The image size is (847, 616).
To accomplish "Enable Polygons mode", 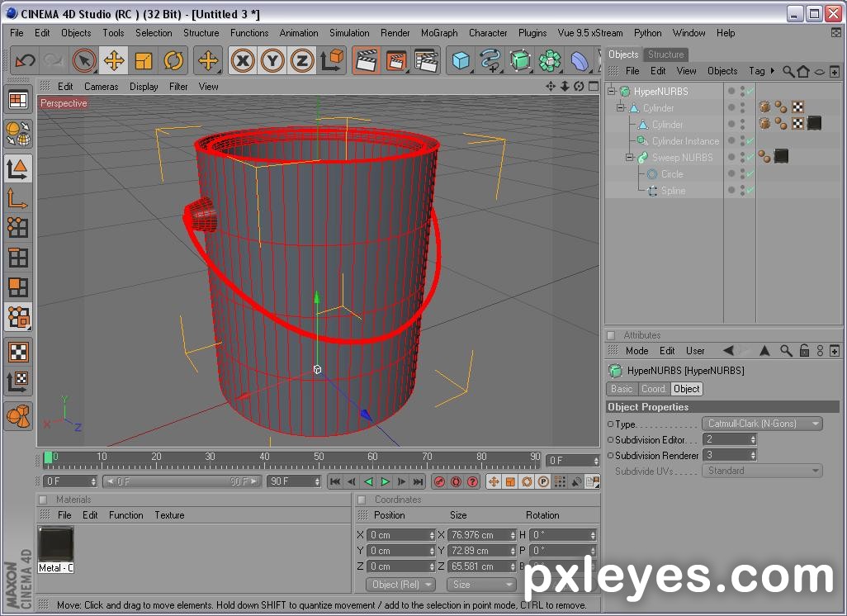I will pyautogui.click(x=18, y=287).
